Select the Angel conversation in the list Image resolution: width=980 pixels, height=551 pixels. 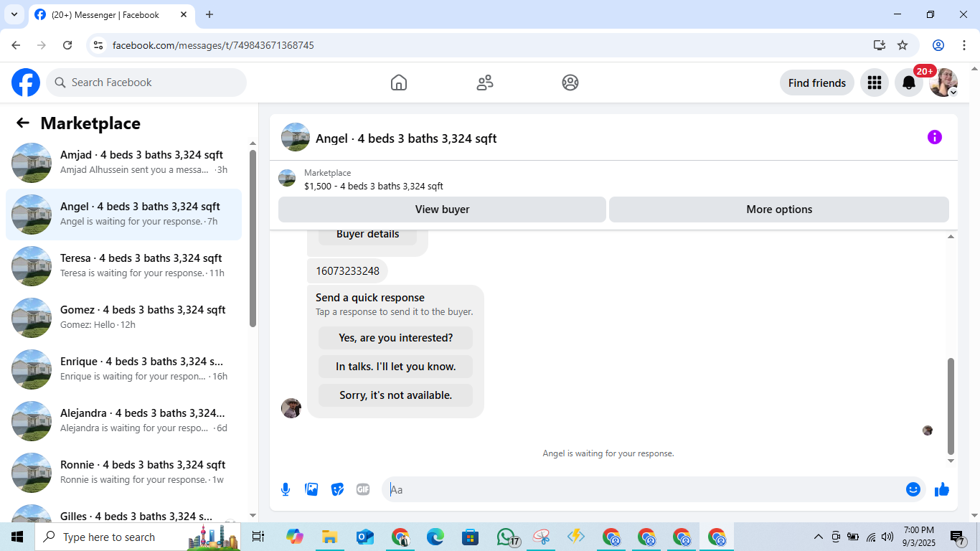[123, 215]
